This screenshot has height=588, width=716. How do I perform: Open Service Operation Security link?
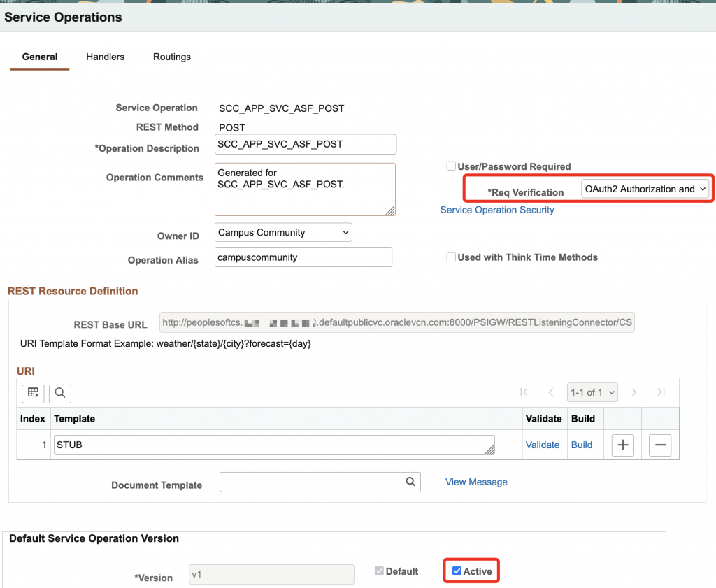496,210
